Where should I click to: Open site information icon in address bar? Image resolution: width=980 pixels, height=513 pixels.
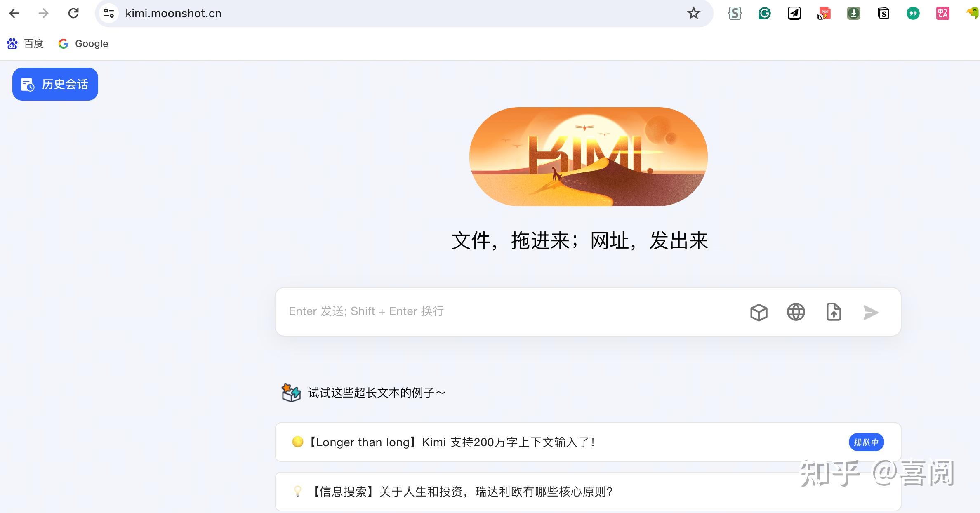click(x=109, y=14)
